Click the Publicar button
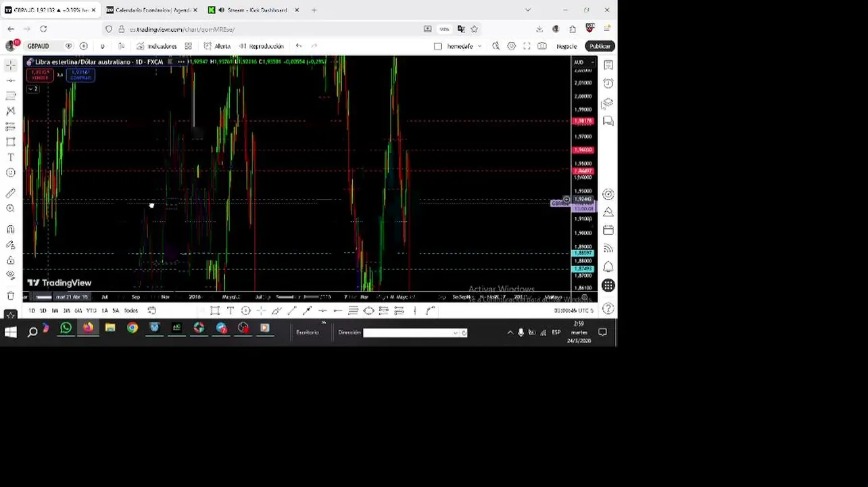The image size is (868, 487). [600, 46]
